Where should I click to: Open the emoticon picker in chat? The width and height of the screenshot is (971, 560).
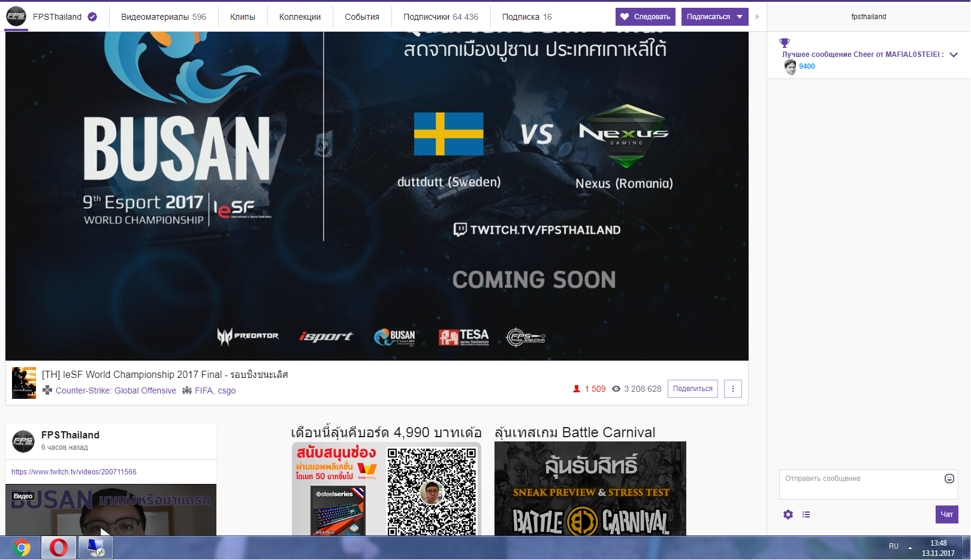coord(949,479)
